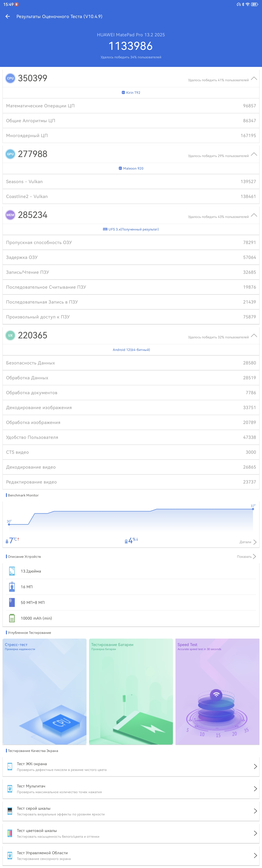Viewport: 262px width, 868px height.
Task: Tap the Задержка ОЗУ row
Action: pyautogui.click(x=131, y=257)
